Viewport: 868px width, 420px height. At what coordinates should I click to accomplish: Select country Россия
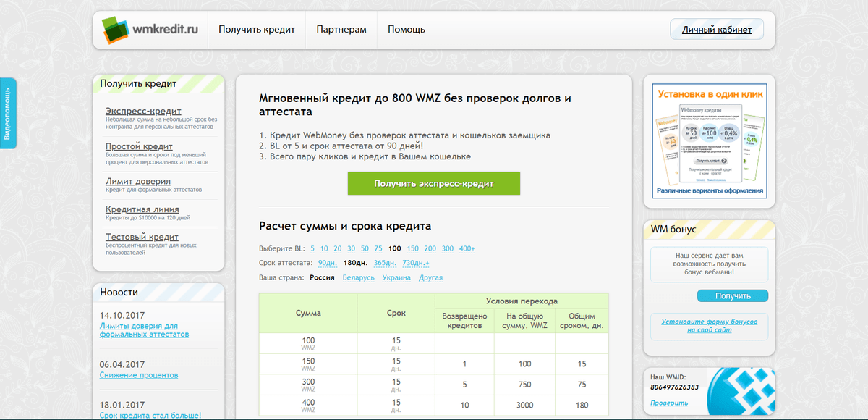[323, 277]
